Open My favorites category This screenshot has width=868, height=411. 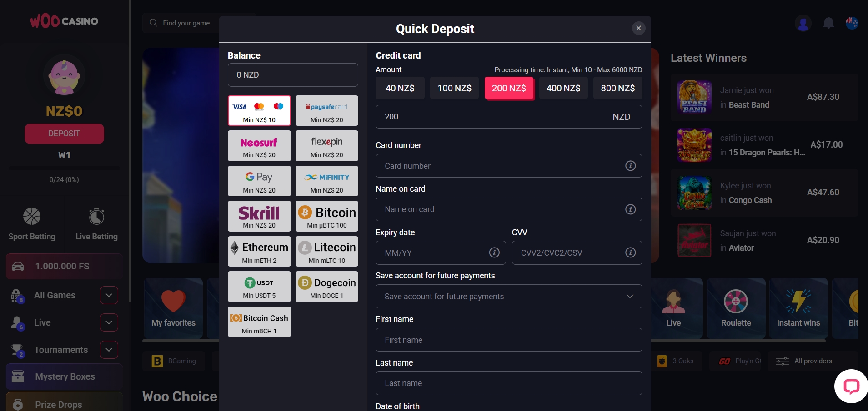click(173, 308)
